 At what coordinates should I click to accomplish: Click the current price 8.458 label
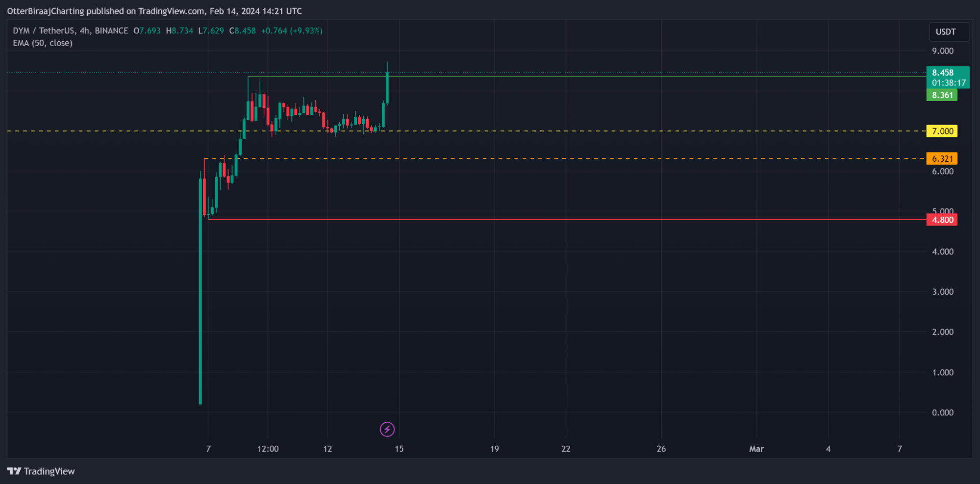click(942, 73)
